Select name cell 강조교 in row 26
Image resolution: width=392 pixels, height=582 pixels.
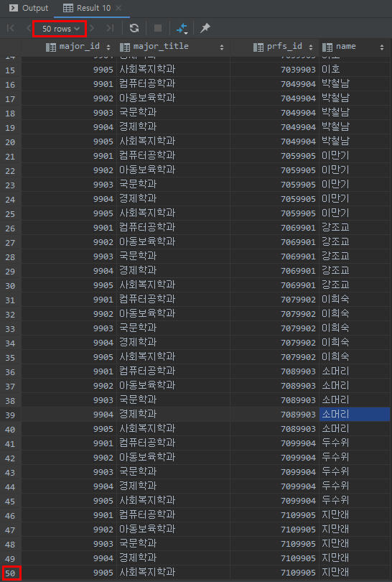point(355,228)
